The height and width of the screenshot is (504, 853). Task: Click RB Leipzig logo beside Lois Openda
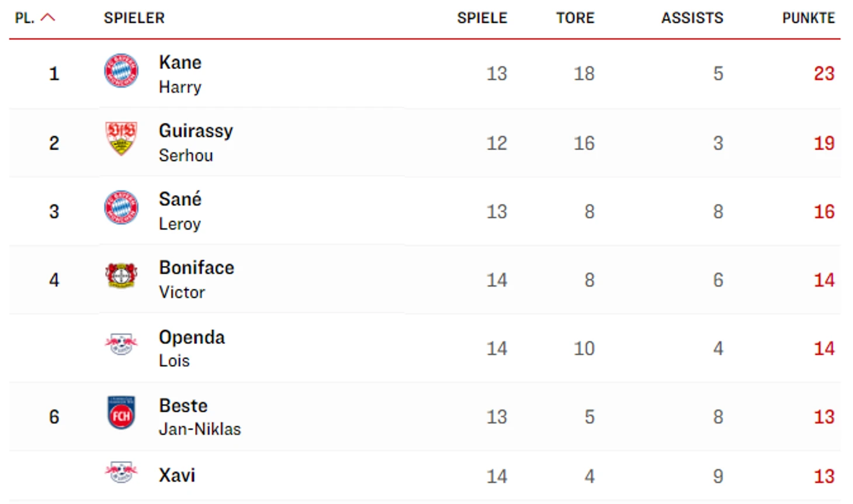121,344
